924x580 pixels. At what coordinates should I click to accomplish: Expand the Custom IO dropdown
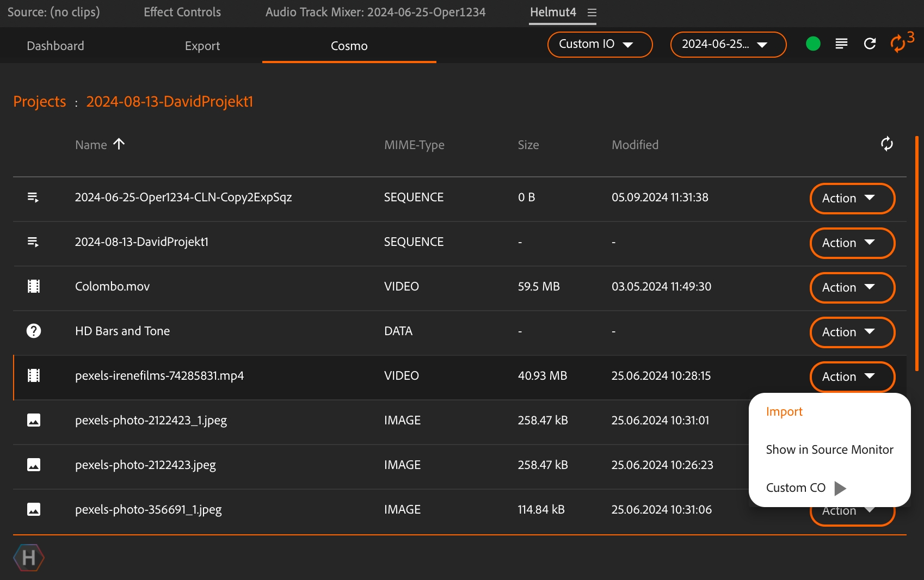[x=599, y=45]
